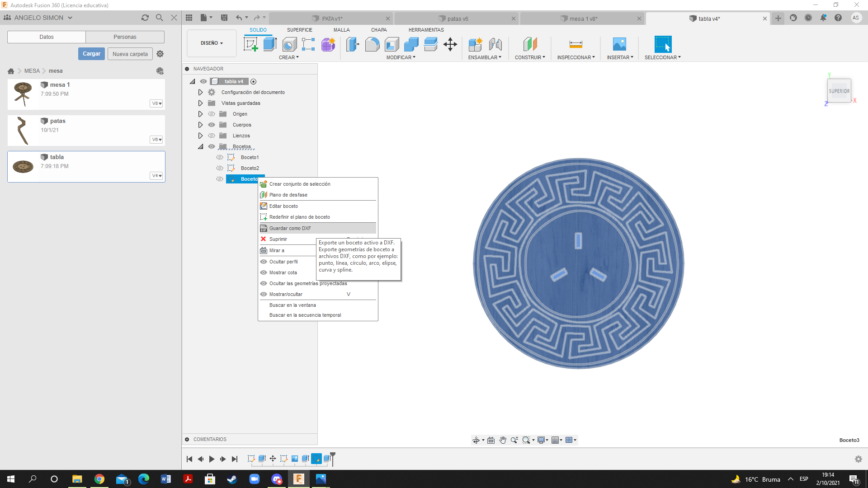Navigate to MESA breadcrumb
Image resolution: width=868 pixels, height=488 pixels.
click(32, 71)
